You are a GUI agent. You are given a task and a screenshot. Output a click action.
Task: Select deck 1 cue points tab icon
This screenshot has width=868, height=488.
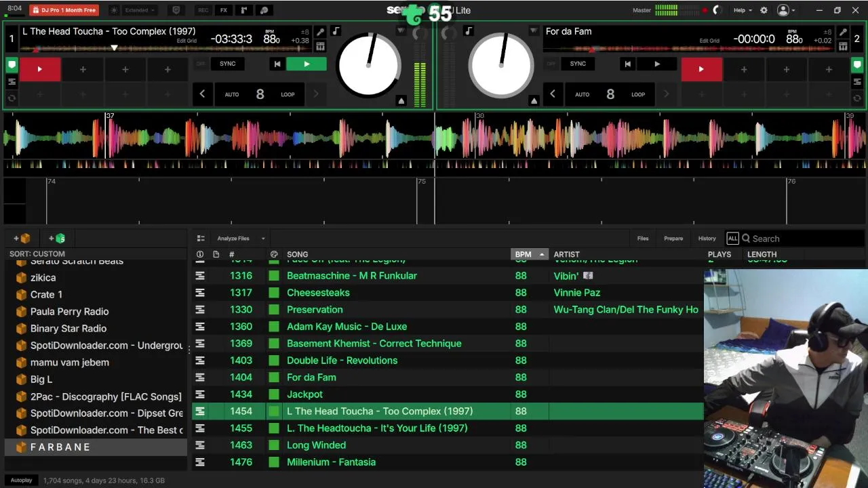[x=12, y=65]
